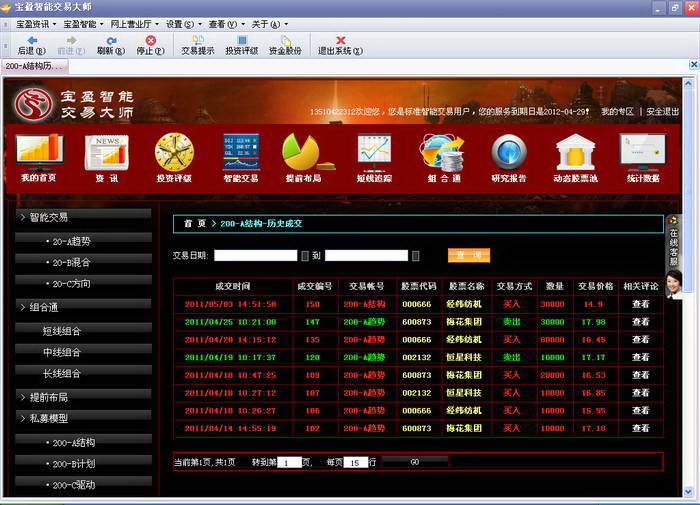Image resolution: width=700 pixels, height=505 pixels.
Task: Open the 智能交易 trading icon
Action: pos(241,158)
